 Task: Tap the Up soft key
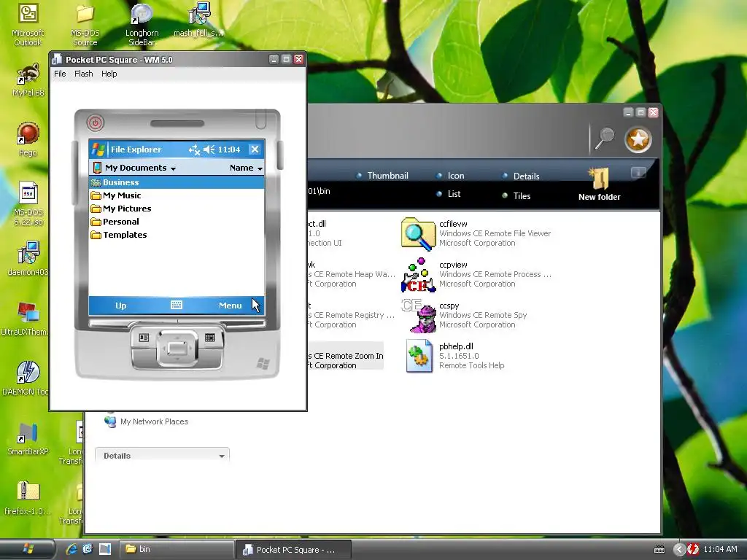click(120, 306)
